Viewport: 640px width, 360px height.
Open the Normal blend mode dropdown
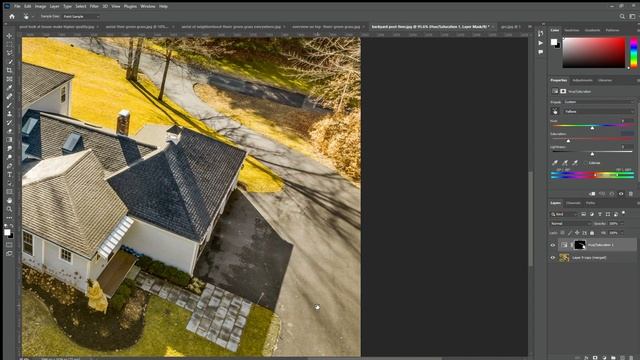point(571,223)
